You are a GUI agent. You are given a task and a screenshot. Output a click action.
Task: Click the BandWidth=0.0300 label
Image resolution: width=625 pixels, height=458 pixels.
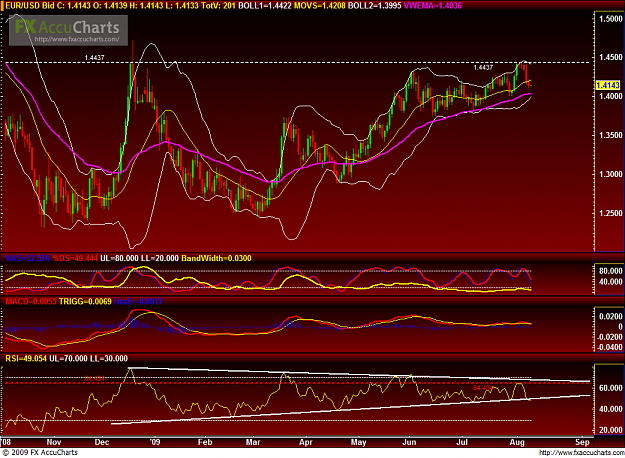216,258
